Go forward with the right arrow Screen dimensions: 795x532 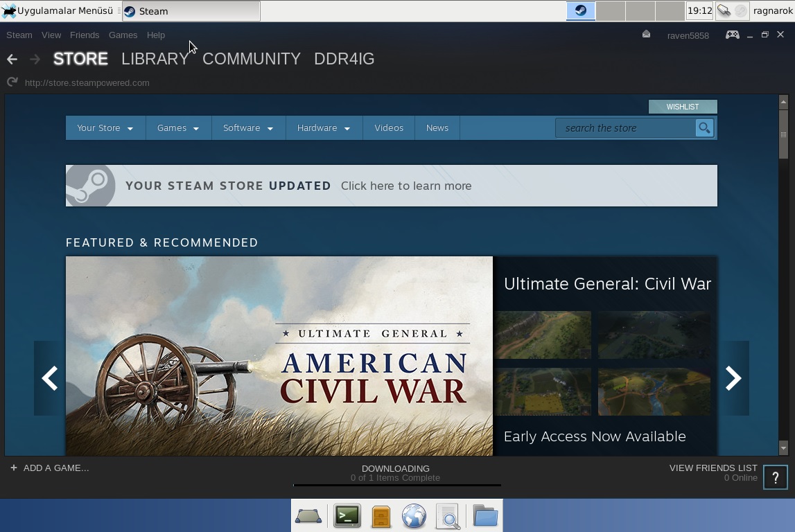point(35,60)
